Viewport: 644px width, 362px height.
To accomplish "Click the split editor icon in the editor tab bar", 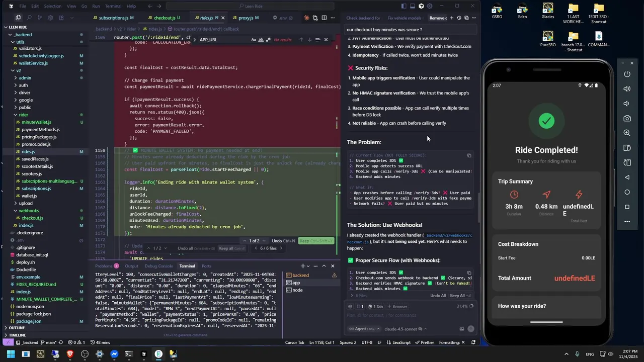I will pos(324,18).
